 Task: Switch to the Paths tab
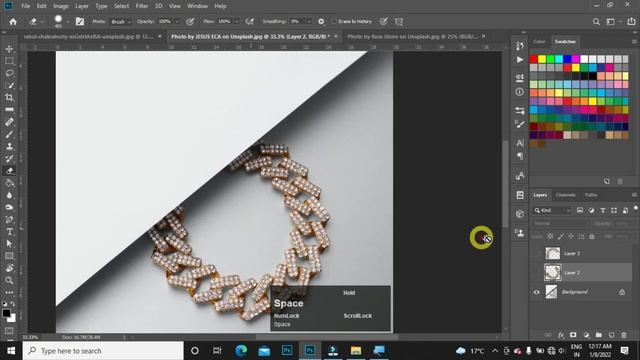click(x=591, y=195)
